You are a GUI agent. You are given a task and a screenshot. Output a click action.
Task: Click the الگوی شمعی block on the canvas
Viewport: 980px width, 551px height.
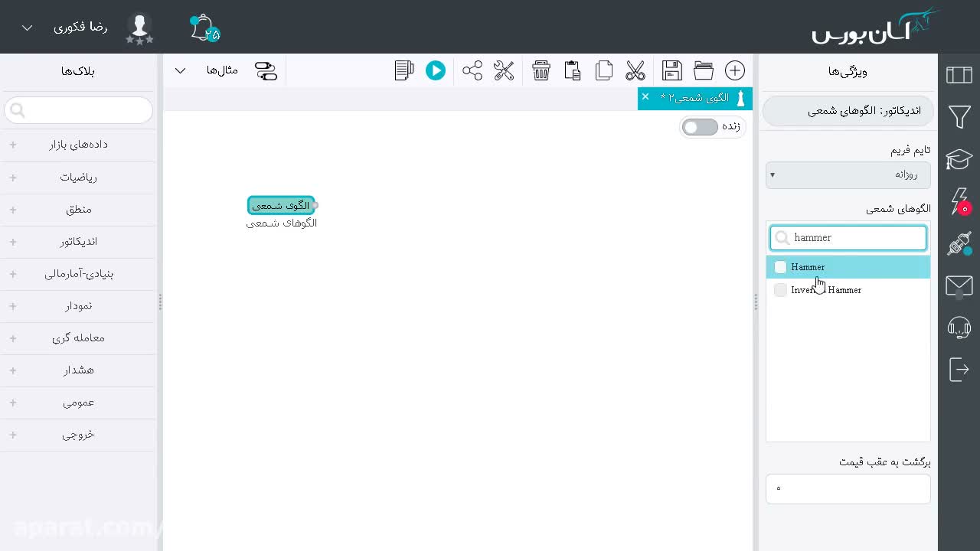(281, 205)
